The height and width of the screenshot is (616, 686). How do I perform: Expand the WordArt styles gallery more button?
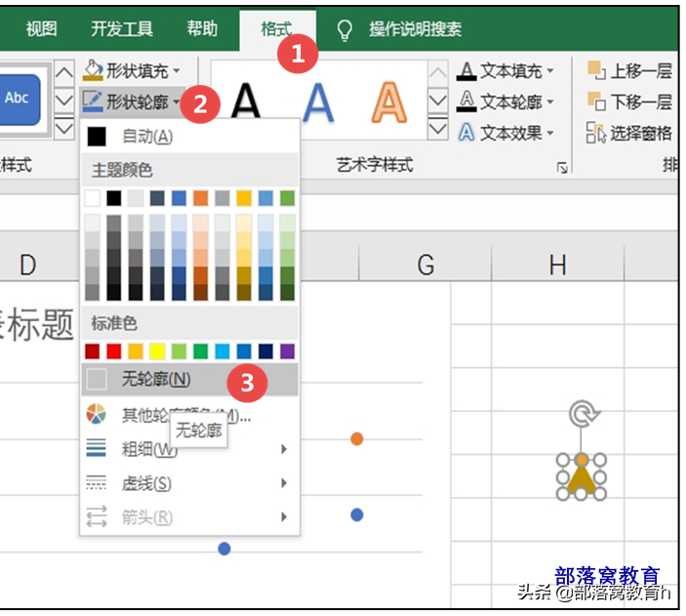[x=437, y=128]
